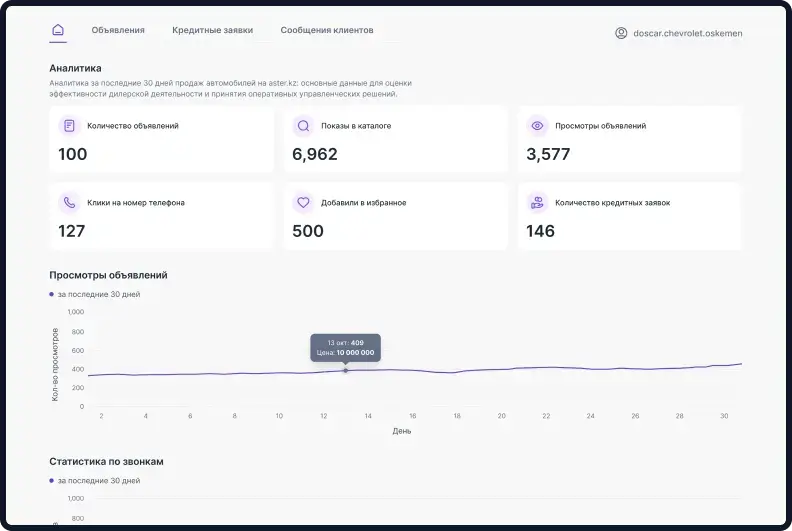Image resolution: width=792 pixels, height=531 pixels.
Task: Click the Кол-во просмотров axis title
Action: 55,364
